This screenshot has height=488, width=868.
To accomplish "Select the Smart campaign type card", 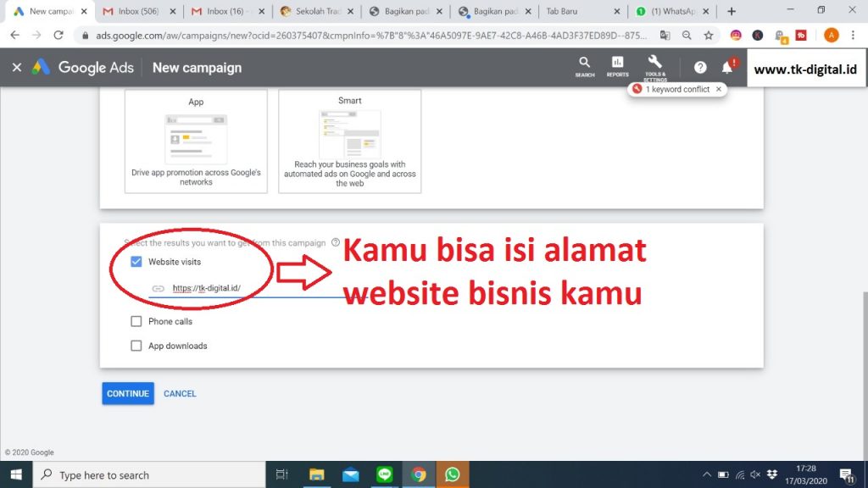I will pyautogui.click(x=349, y=141).
